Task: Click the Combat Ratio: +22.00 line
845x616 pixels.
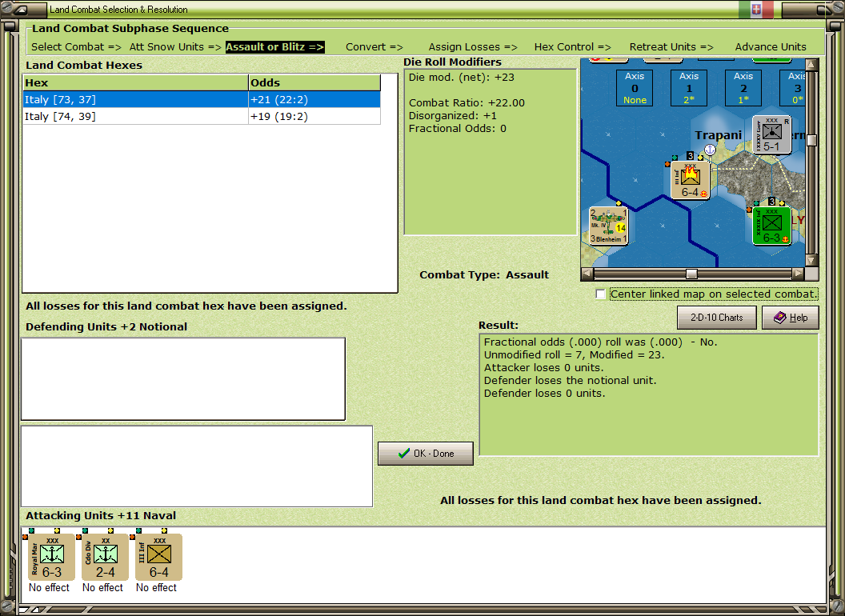Action: 467,102
